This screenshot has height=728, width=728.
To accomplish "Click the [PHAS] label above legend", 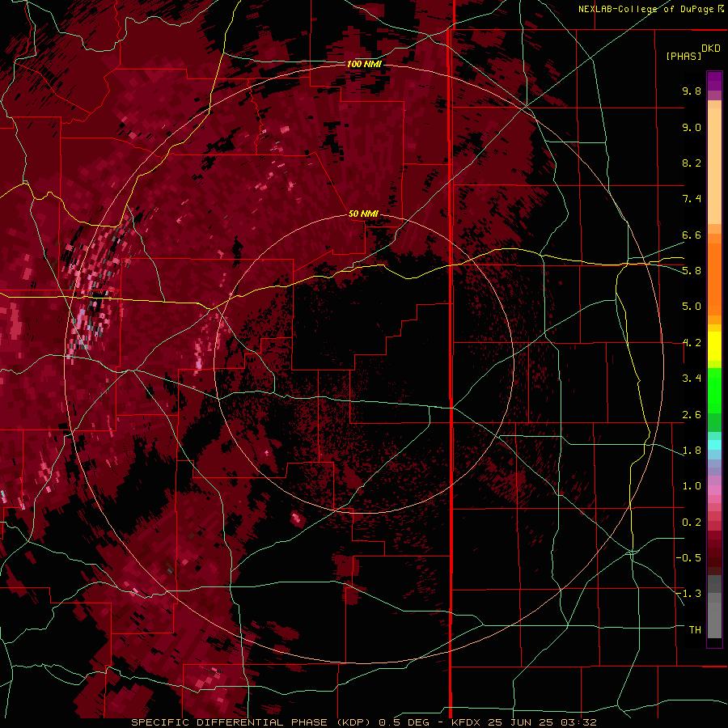I will (x=684, y=57).
